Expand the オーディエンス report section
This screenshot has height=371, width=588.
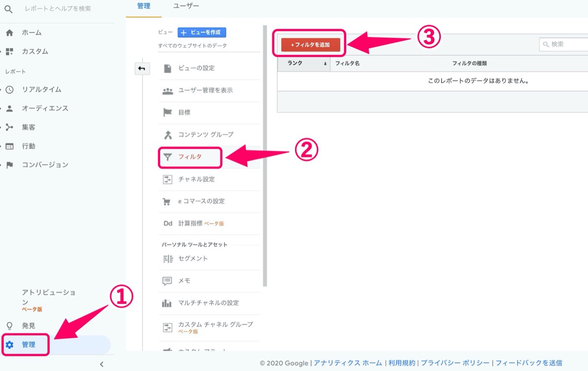tap(1, 109)
